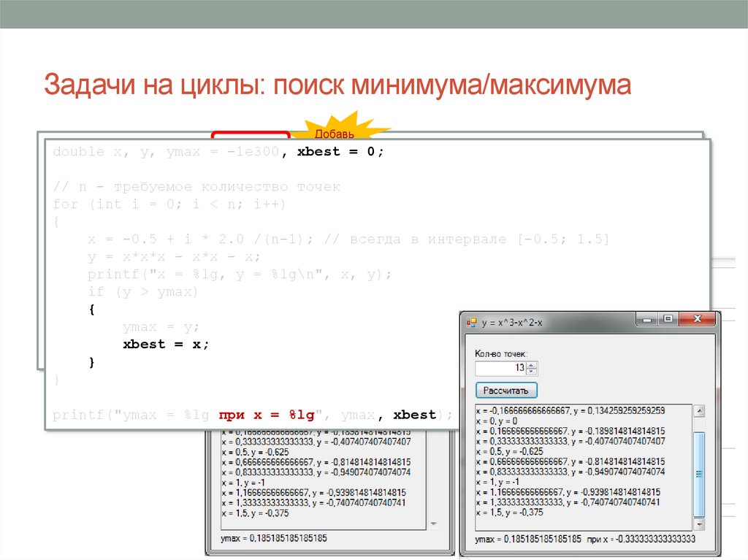Screen dimensions: 748x560
Task: Click the orange 'Добавь' starburst callout
Action: [x=335, y=131]
